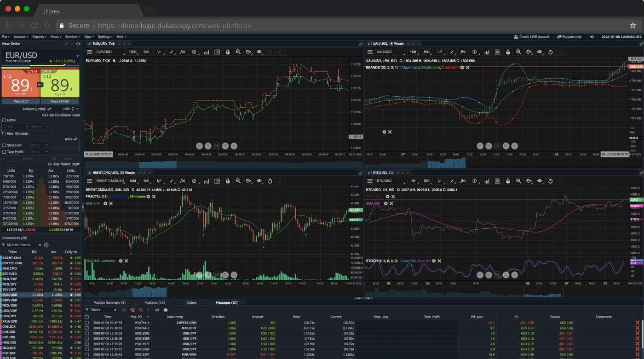Check the Stop Loss checkbox
Image resolution: width=644 pixels, height=359 pixels.
click(4, 145)
